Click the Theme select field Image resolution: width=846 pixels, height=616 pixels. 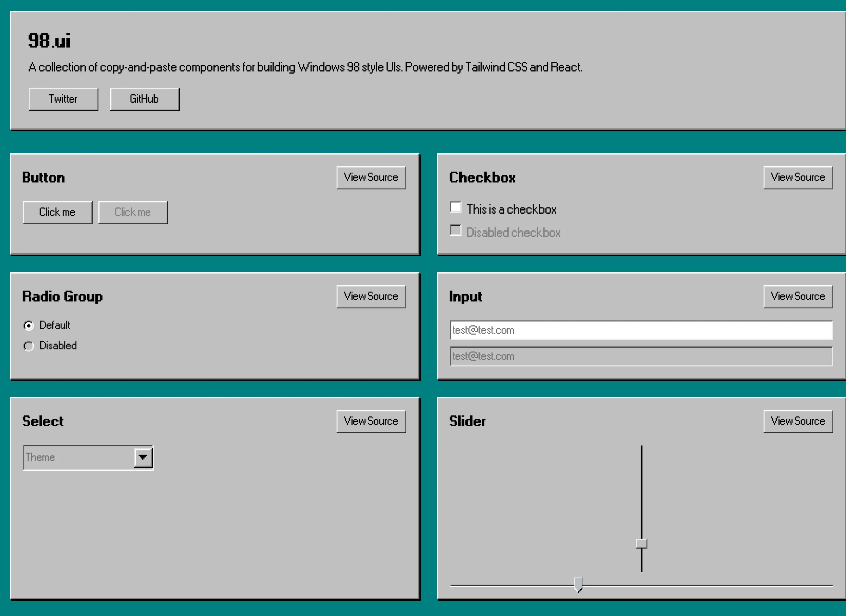point(78,457)
